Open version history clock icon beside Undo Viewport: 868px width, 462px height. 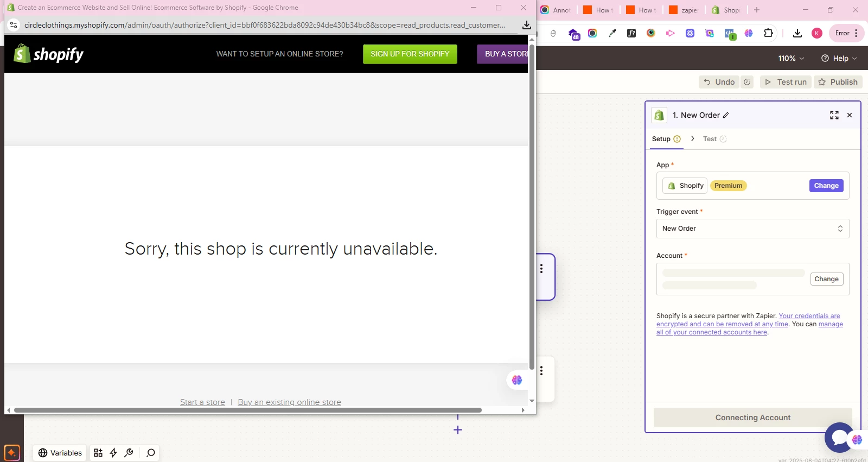pyautogui.click(x=747, y=82)
